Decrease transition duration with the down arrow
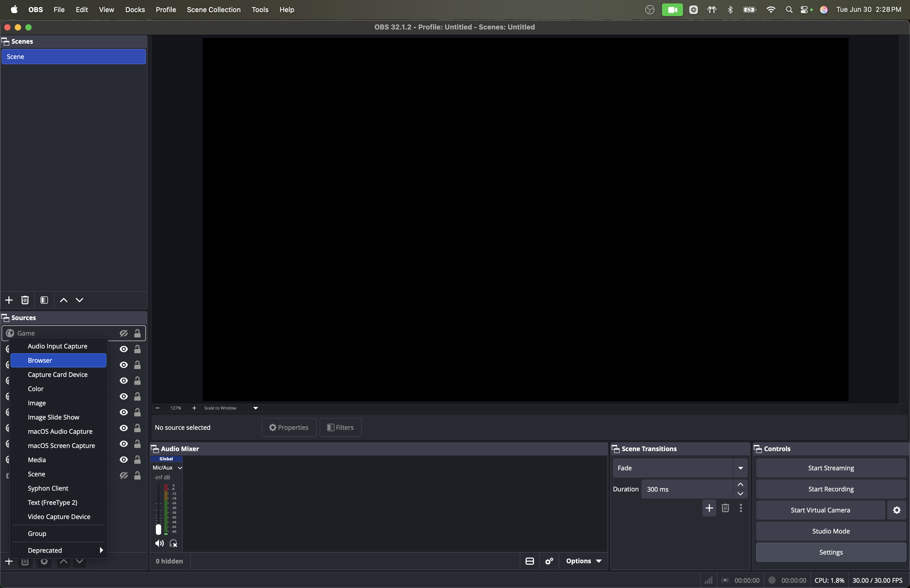 tap(740, 494)
